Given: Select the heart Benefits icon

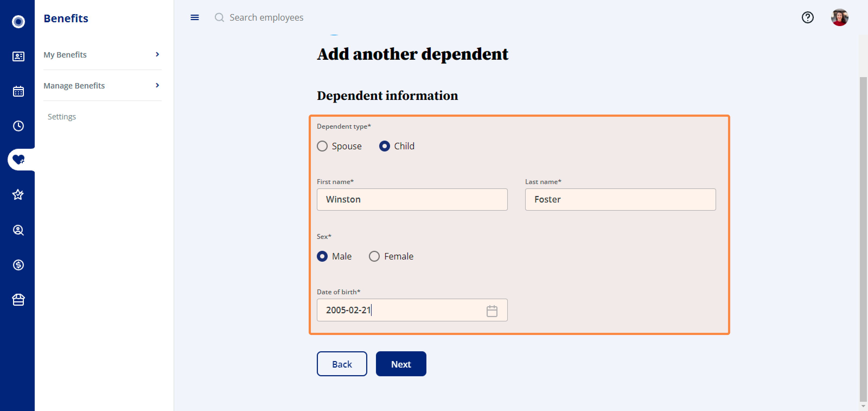Looking at the screenshot, I should 18,159.
